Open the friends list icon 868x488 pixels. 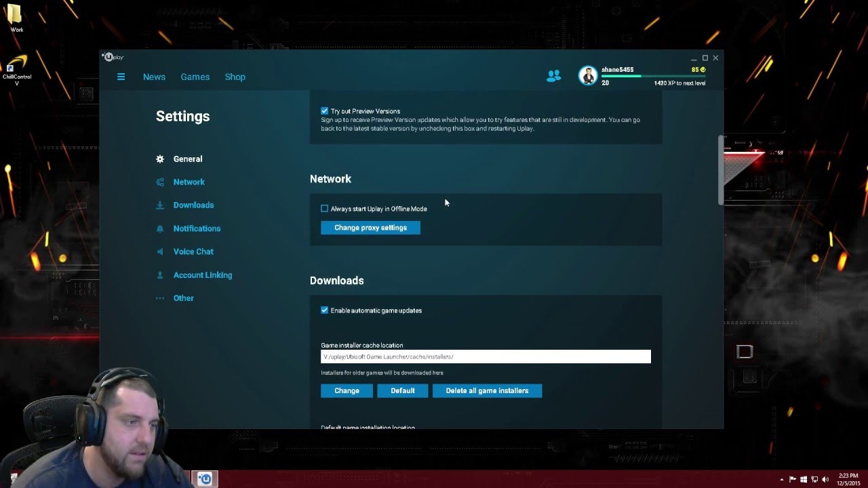[553, 77]
